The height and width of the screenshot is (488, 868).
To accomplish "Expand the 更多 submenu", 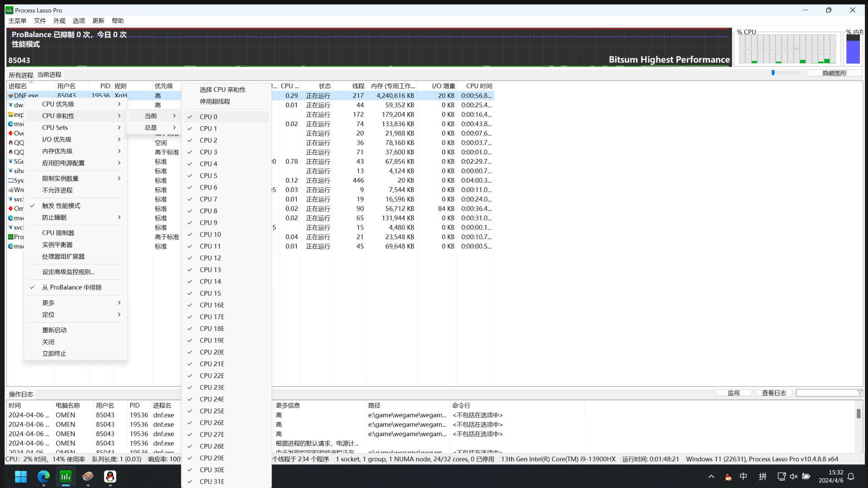I will [x=75, y=303].
